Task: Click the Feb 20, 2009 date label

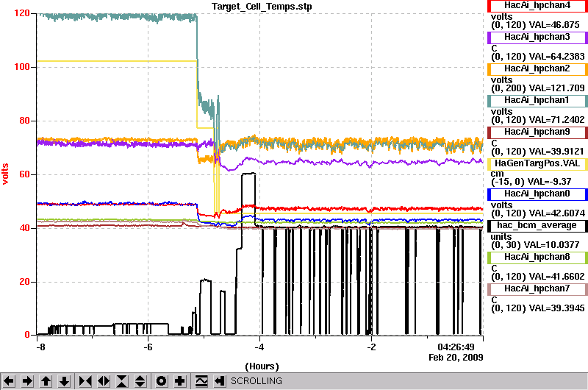Action: click(x=456, y=358)
